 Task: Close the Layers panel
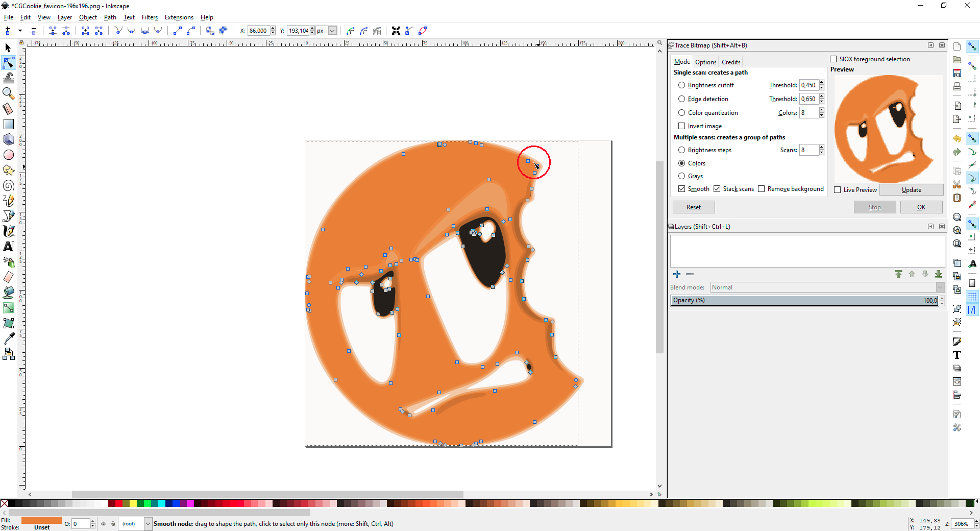click(942, 227)
